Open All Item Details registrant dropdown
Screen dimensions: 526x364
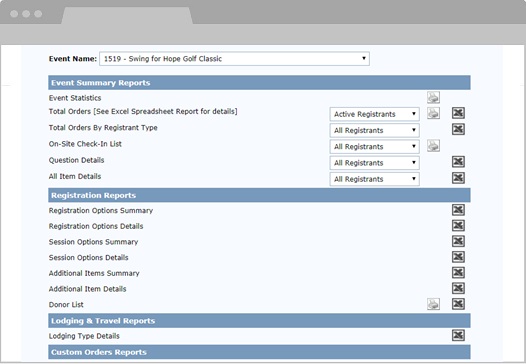click(374, 179)
